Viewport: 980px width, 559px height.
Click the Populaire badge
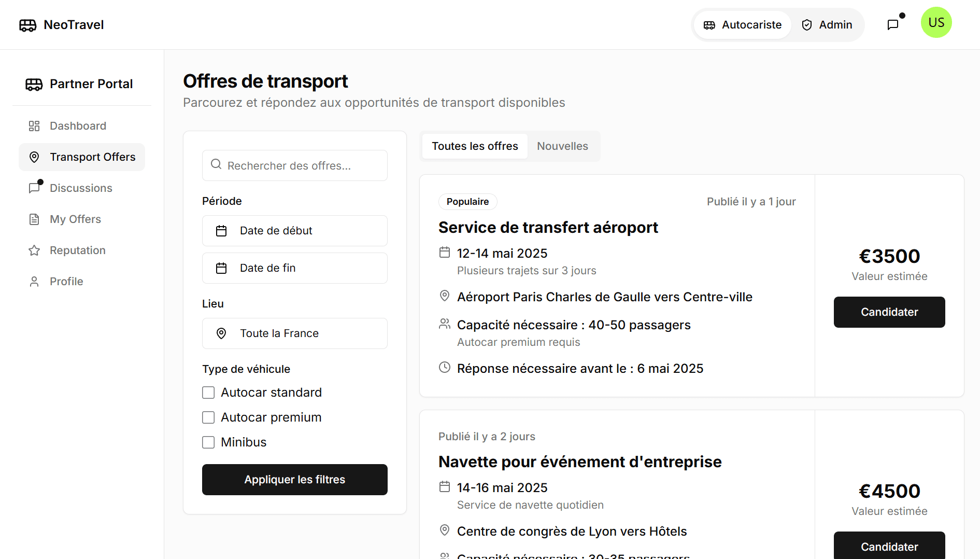pyautogui.click(x=467, y=202)
